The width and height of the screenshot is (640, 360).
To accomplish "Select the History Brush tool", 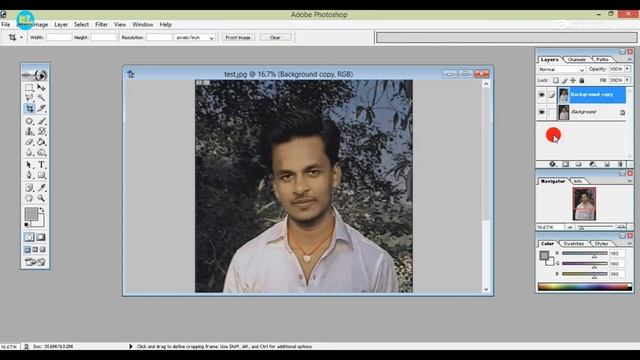I will [x=41, y=131].
